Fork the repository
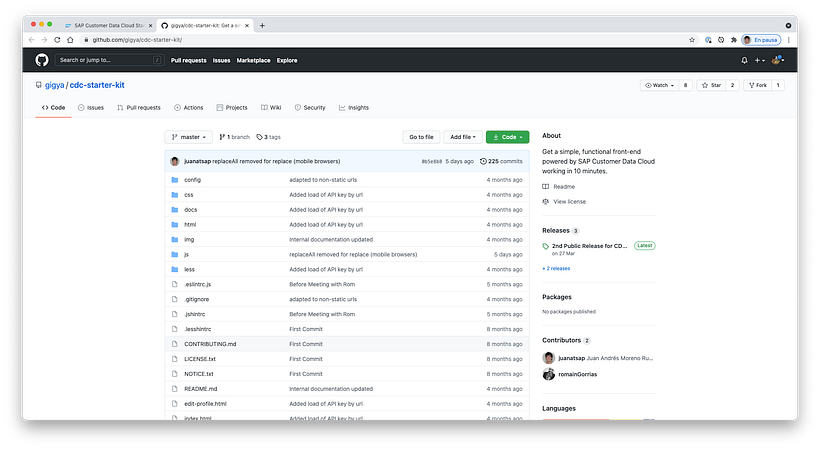Screen dimensions: 820x450 [758, 85]
